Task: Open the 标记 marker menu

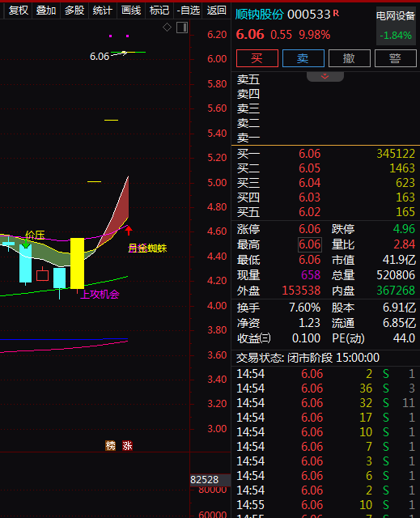Action: (x=159, y=11)
